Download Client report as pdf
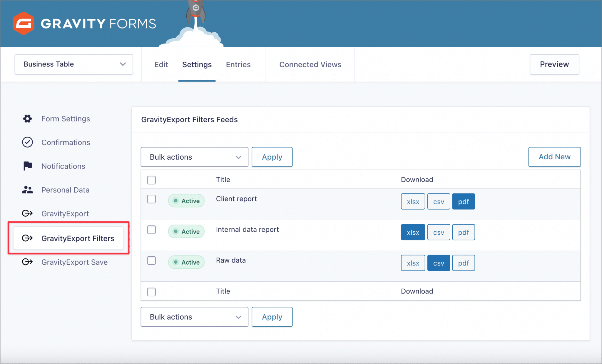 coord(463,201)
